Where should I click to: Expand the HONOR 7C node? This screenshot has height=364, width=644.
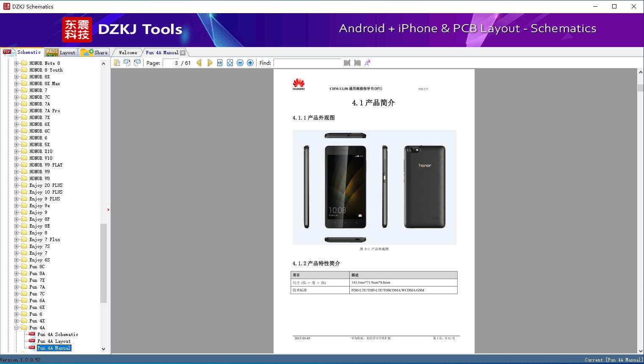click(17, 97)
